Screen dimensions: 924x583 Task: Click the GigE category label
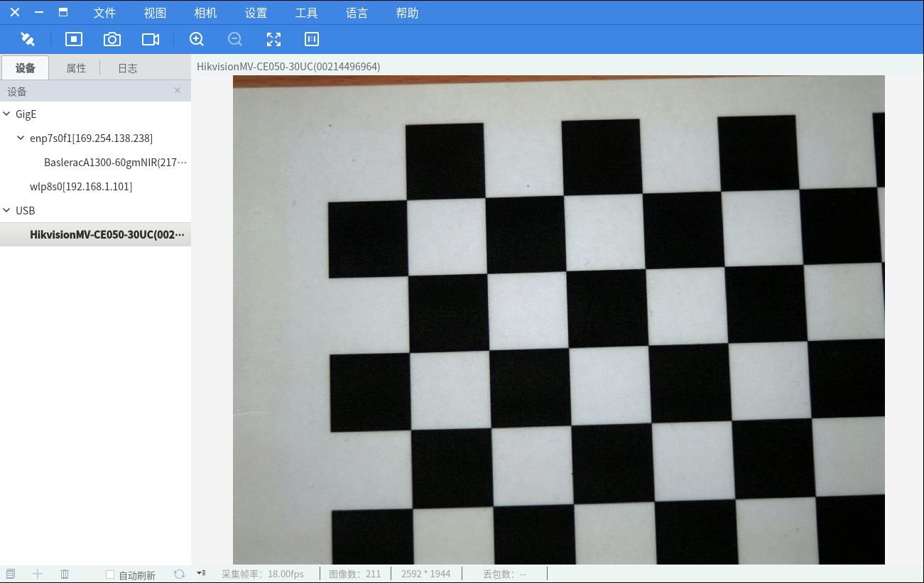(x=26, y=114)
